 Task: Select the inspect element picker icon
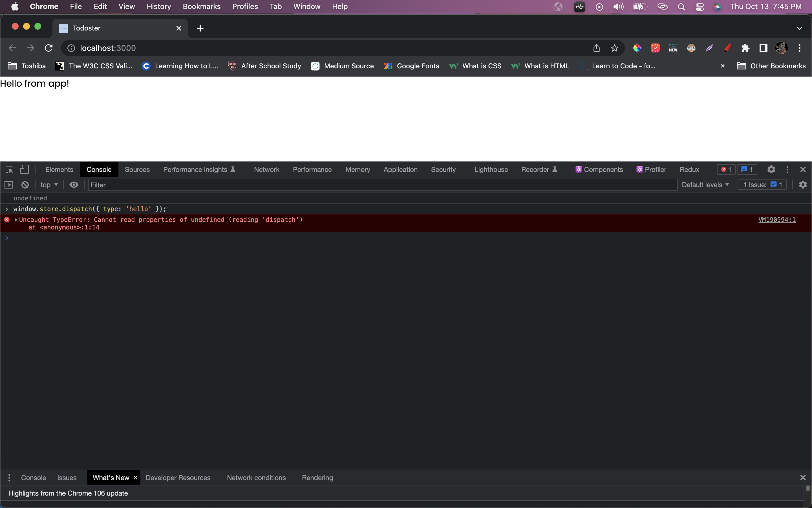[9, 169]
